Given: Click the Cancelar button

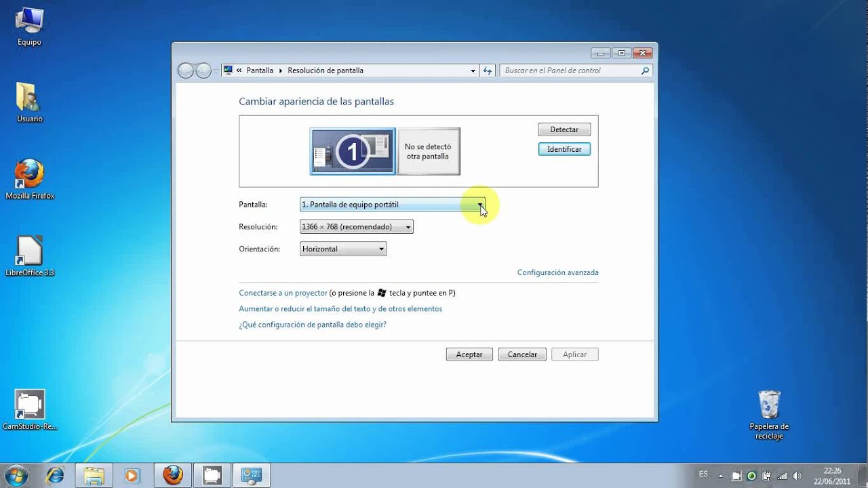Looking at the screenshot, I should tap(522, 354).
